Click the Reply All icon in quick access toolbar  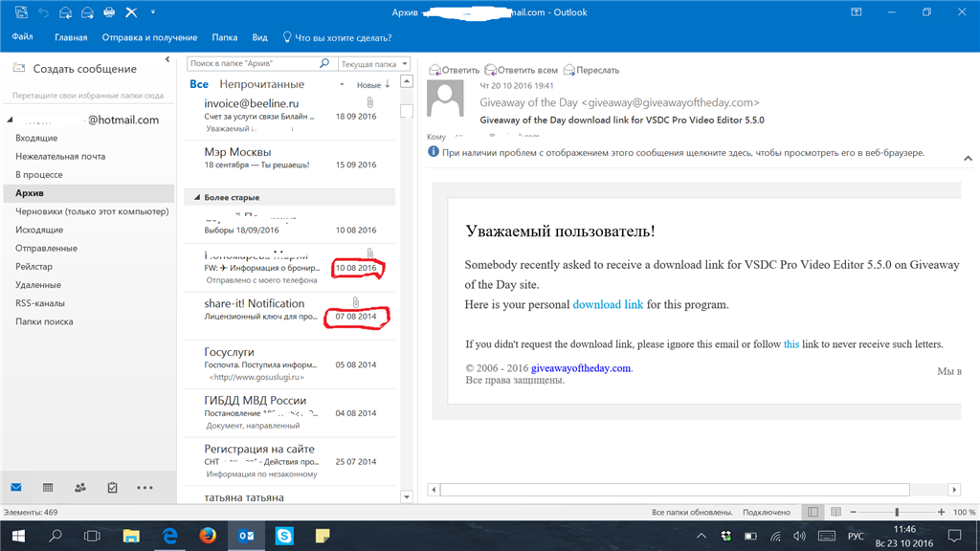click(87, 11)
